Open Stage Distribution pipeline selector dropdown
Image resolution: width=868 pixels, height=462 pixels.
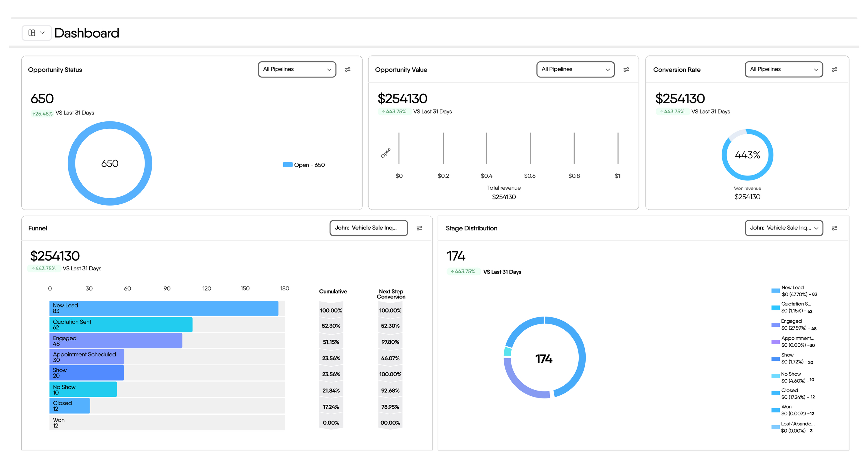(x=784, y=228)
